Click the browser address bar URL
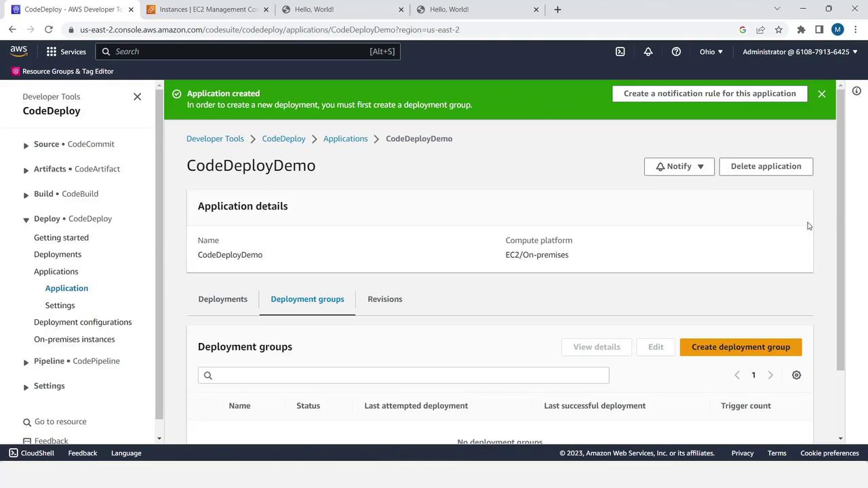Image resolution: width=868 pixels, height=488 pixels. [270, 30]
